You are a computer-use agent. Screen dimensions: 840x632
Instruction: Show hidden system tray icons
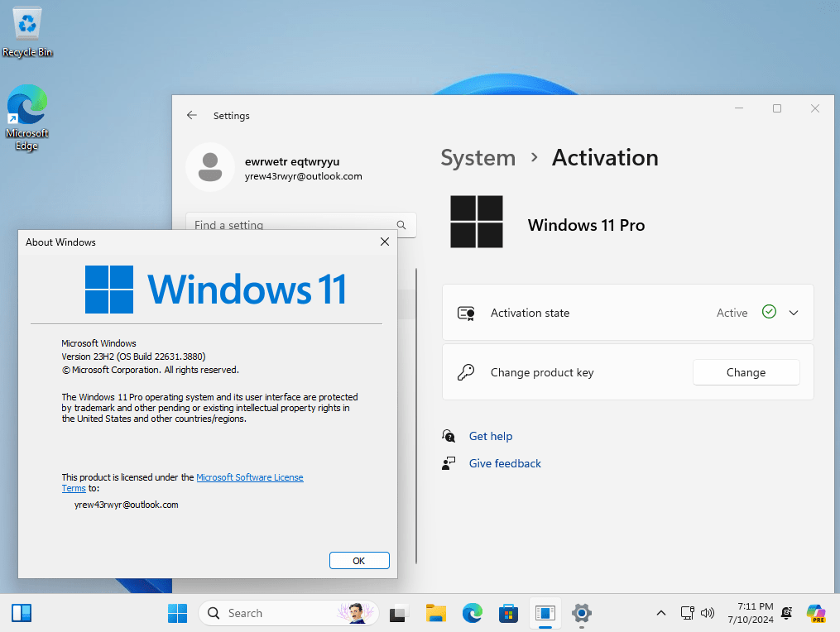[x=660, y=613]
